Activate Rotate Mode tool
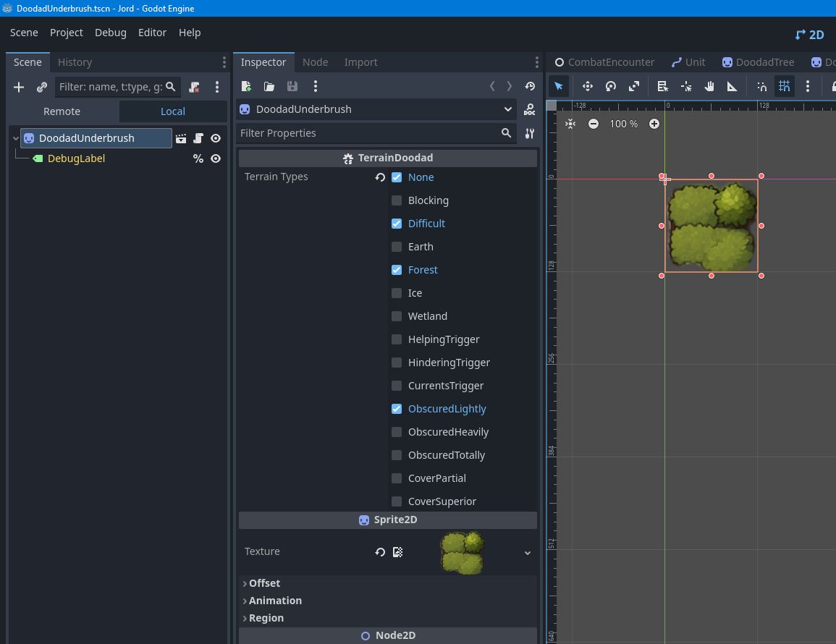Image resolution: width=836 pixels, height=644 pixels. pos(611,86)
